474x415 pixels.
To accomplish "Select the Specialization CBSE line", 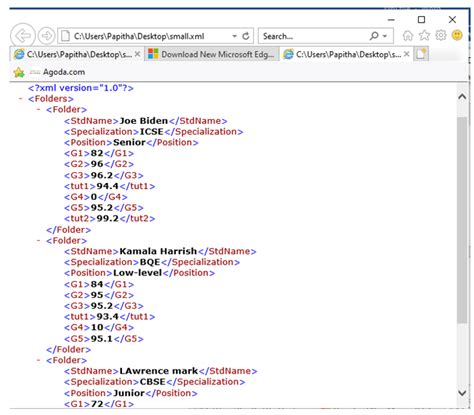I will (155, 382).
